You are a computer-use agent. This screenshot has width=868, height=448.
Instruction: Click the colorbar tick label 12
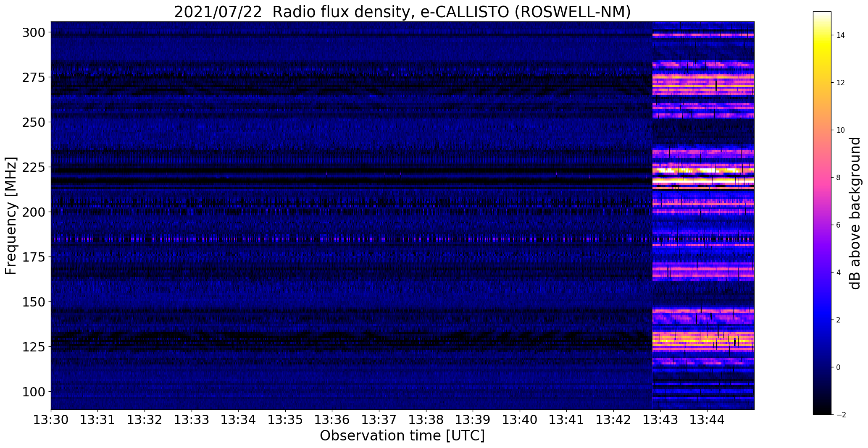point(840,83)
